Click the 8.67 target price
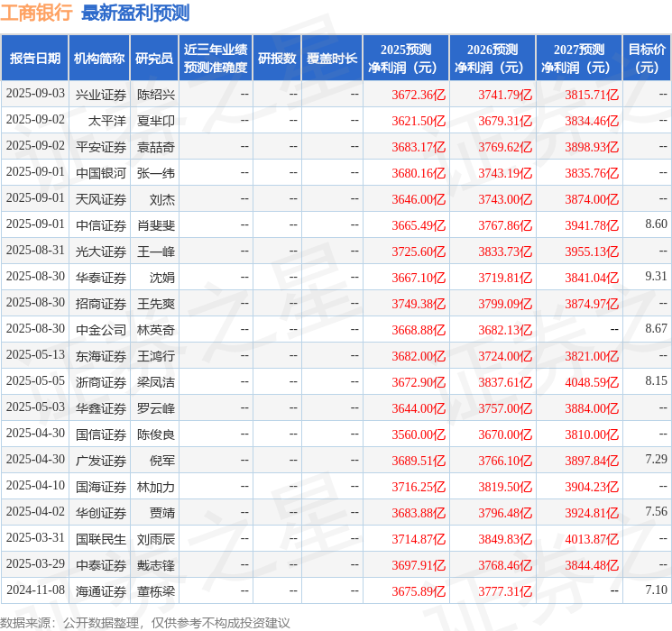This screenshot has width=672, height=631. point(656,328)
